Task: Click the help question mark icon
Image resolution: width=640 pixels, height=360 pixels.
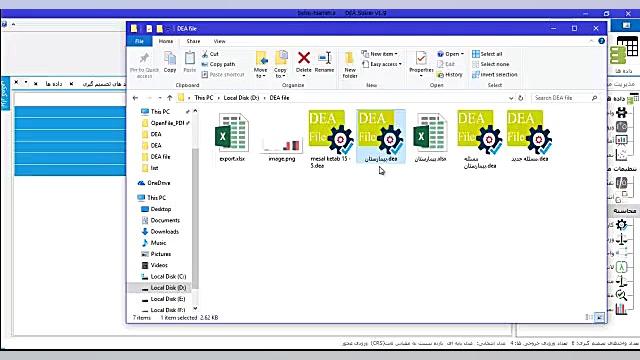Action: (x=601, y=41)
